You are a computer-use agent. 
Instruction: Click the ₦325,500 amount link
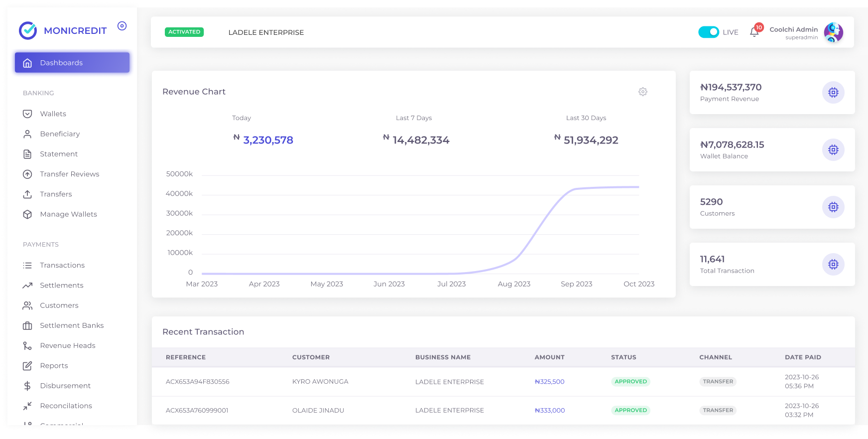[550, 382]
